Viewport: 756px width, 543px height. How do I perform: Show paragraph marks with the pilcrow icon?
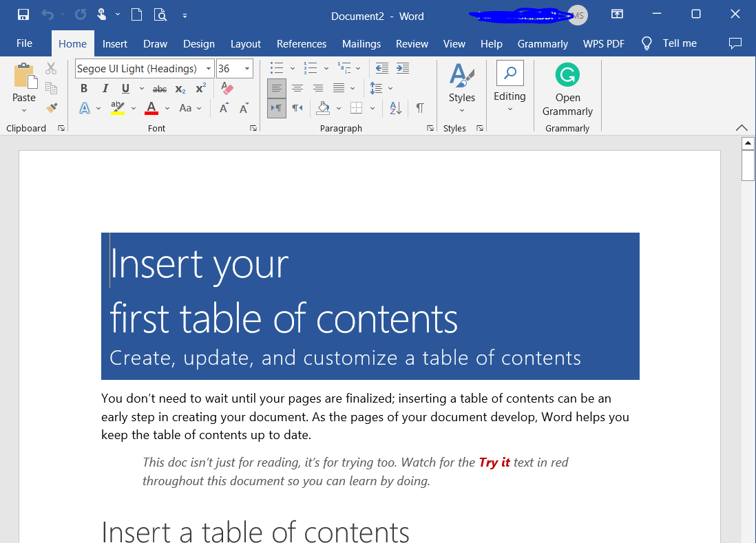tap(420, 108)
